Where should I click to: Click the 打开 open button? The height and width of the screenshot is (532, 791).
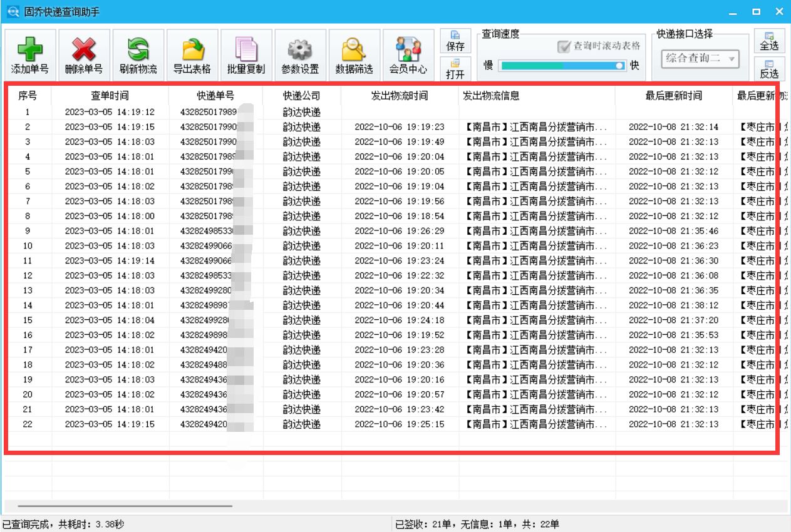point(456,67)
